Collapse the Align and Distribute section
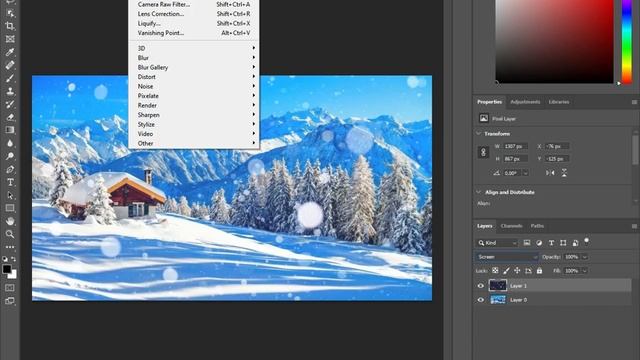640x360 pixels. 478,192
